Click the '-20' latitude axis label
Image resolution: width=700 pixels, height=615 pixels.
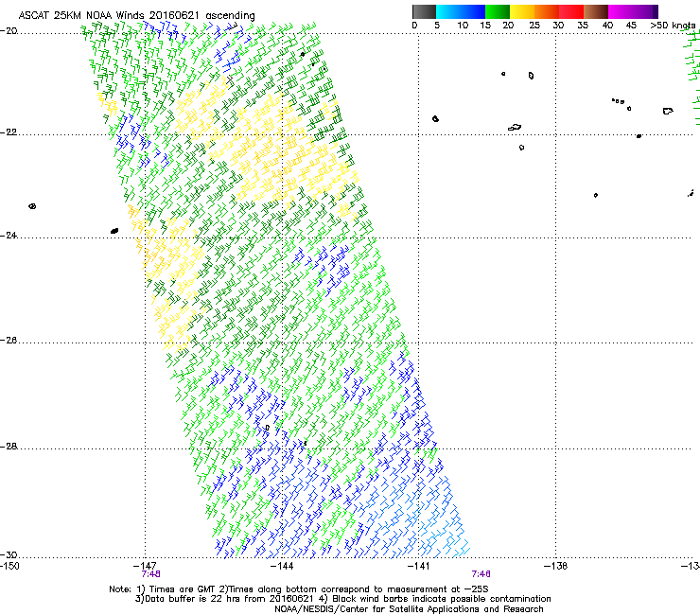(9, 31)
